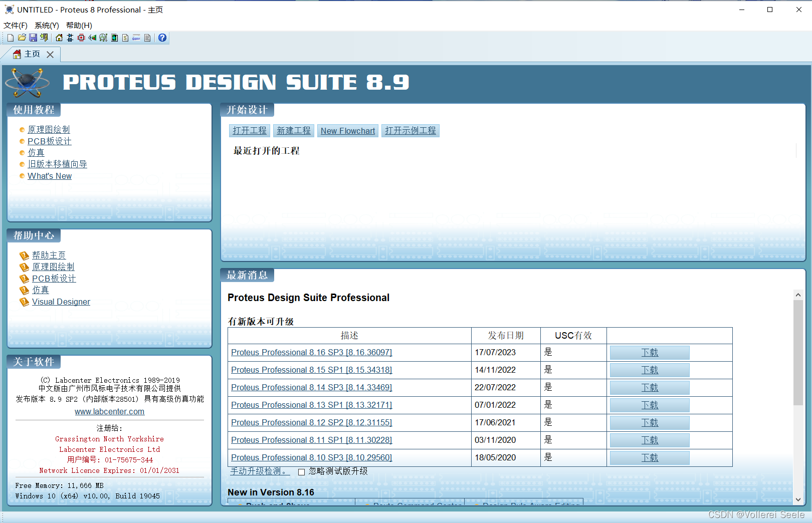Click the New in Version 8.16 heading
Viewport: 812px width, 523px height.
pos(271,492)
